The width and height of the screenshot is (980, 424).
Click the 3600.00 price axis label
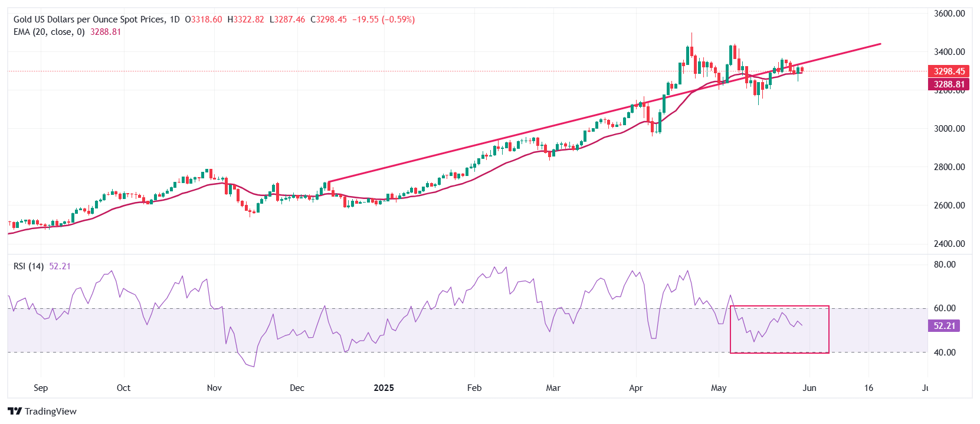pos(949,14)
